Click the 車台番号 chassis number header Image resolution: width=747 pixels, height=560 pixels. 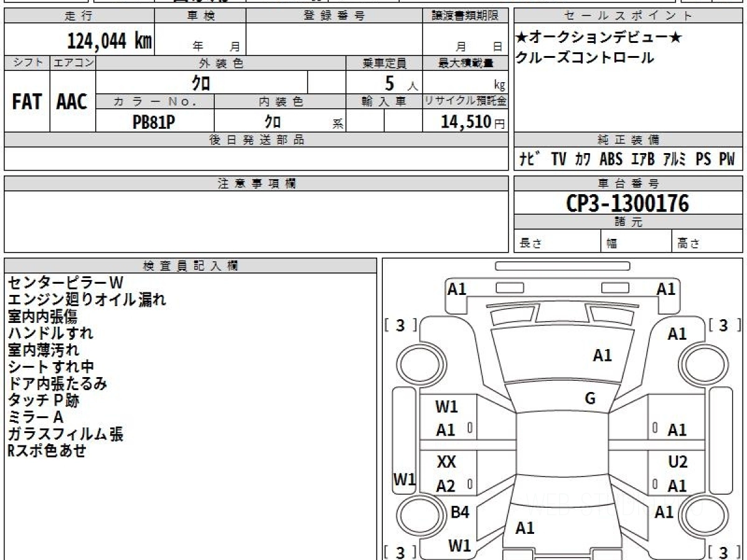629,184
